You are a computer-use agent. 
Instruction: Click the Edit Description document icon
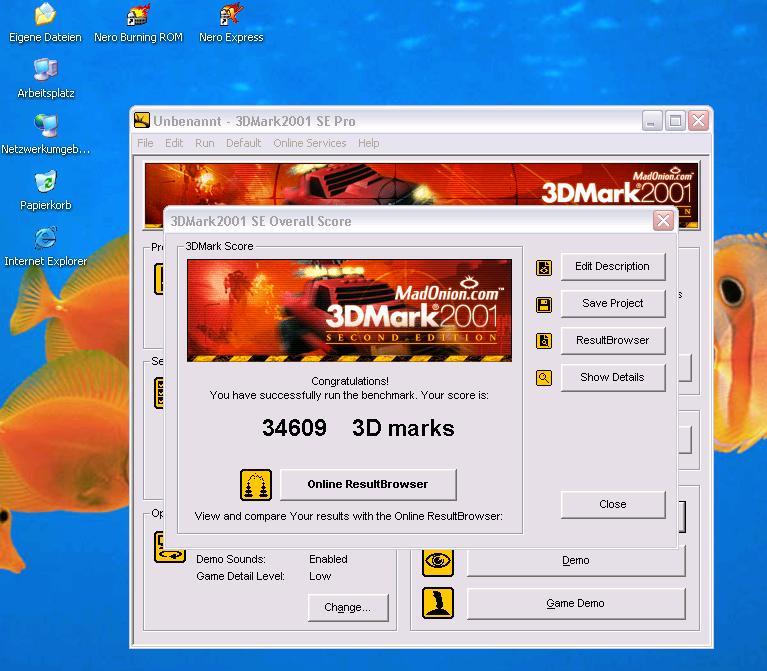coord(543,268)
